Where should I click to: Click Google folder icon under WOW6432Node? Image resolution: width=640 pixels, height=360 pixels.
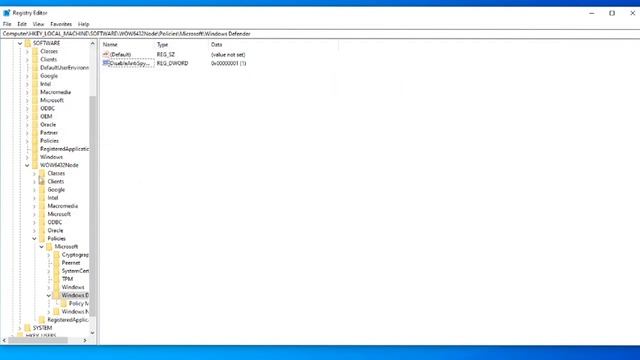tap(42, 189)
